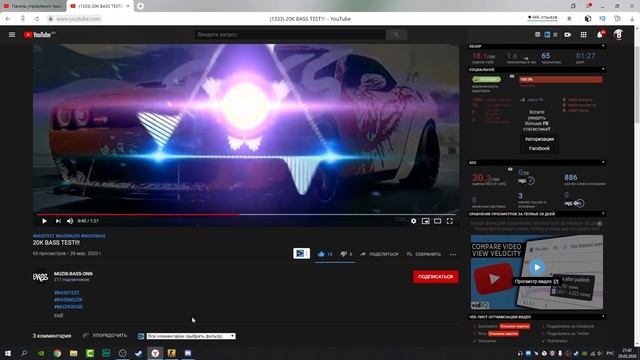Skip to the next video

58,221
